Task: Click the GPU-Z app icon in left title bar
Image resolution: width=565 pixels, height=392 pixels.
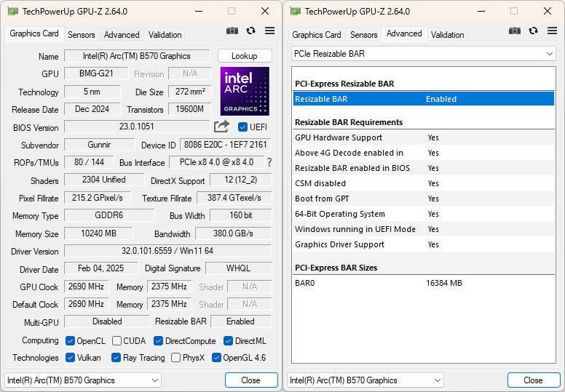Action: 13,11
